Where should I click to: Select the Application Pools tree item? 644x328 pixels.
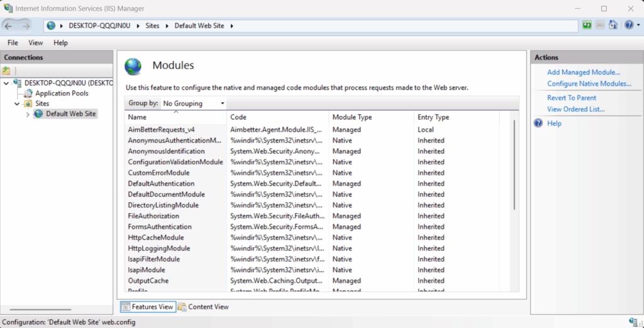point(62,94)
